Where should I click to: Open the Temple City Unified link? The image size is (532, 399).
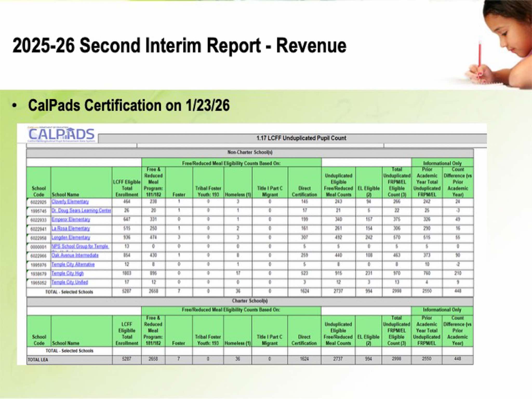(x=69, y=282)
